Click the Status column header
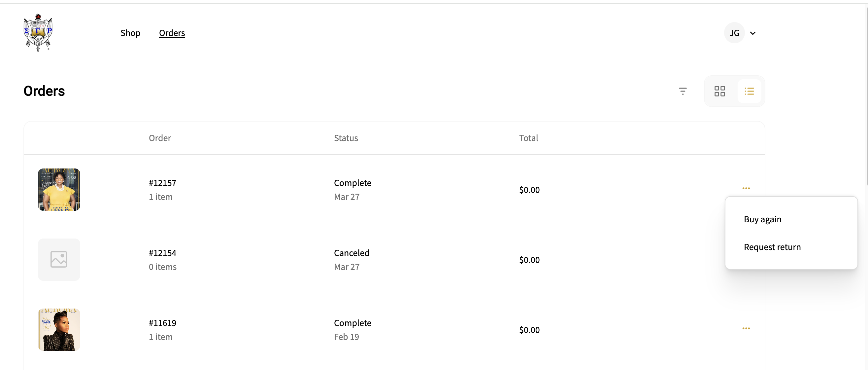Screen dimensions: 868x370 click(x=346, y=138)
